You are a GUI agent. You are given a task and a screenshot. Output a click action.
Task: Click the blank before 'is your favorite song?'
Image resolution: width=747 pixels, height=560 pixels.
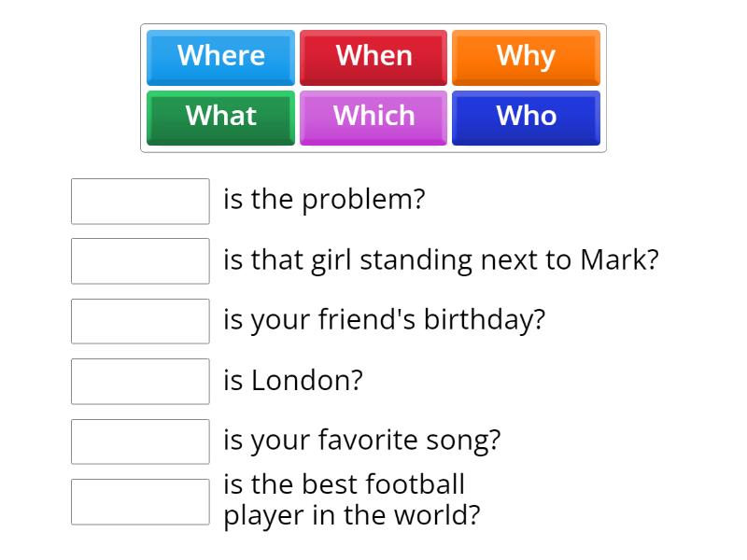[x=140, y=441]
